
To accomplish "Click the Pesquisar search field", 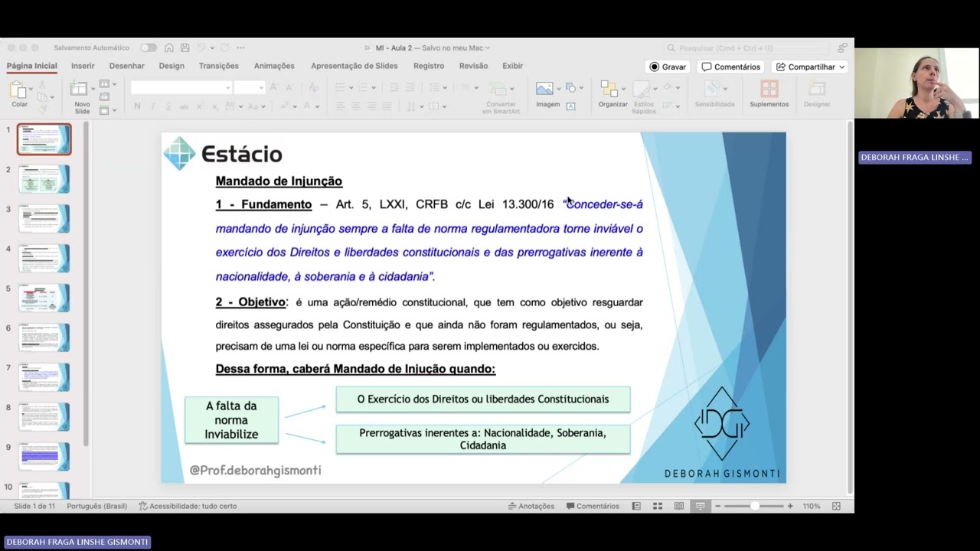I will coord(746,47).
